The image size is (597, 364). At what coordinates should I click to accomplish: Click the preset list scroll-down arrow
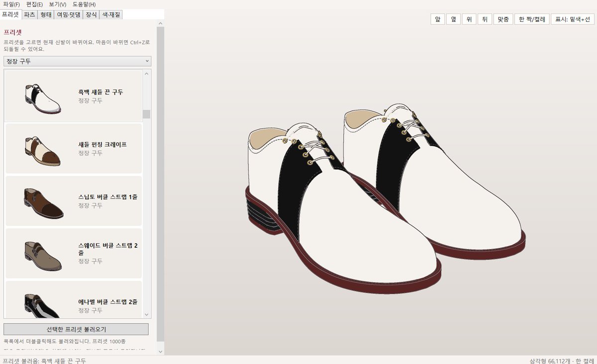(146, 314)
